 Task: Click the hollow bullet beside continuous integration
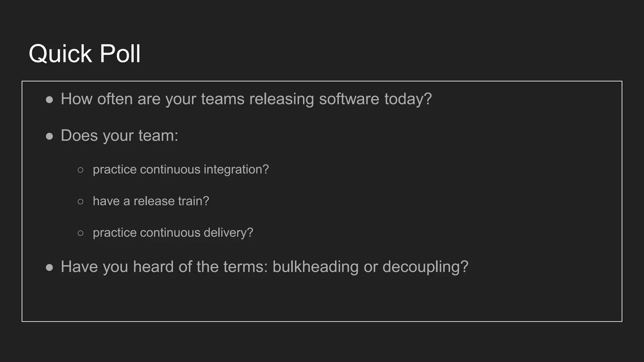80,170
